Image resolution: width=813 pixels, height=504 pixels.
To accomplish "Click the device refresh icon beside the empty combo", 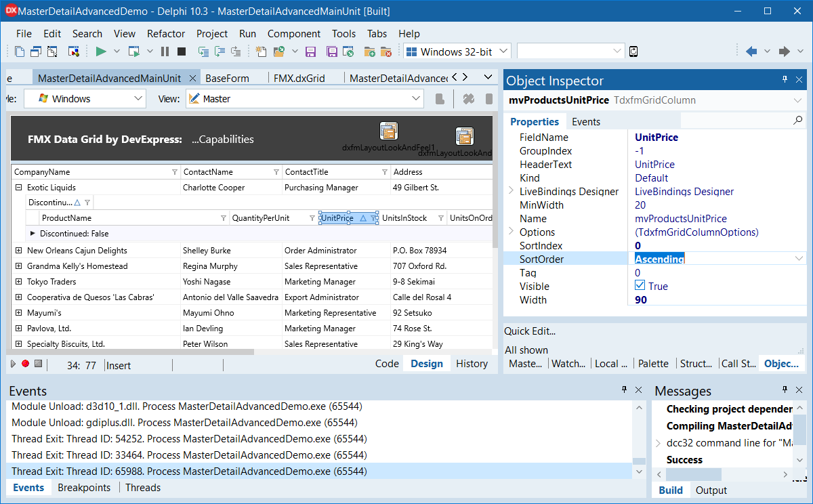I will click(x=633, y=51).
